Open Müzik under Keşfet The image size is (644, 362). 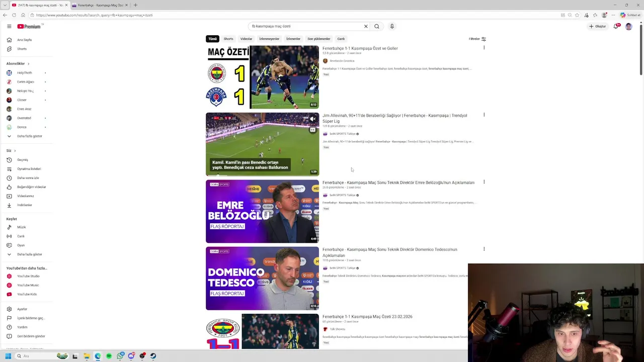[21, 227]
